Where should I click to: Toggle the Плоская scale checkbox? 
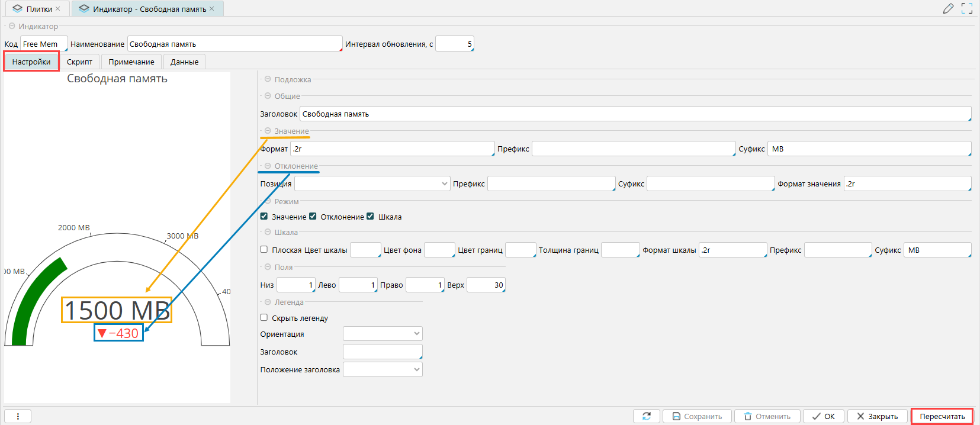(264, 250)
